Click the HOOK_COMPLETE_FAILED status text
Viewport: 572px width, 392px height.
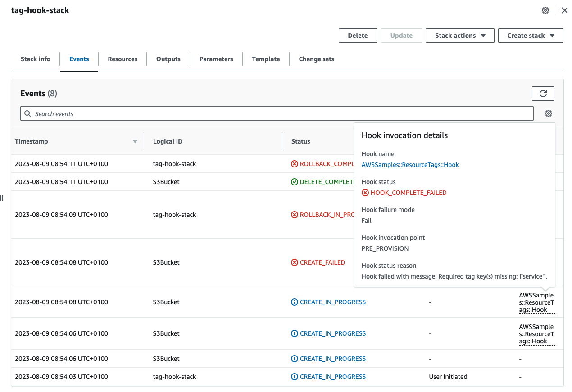click(x=409, y=193)
